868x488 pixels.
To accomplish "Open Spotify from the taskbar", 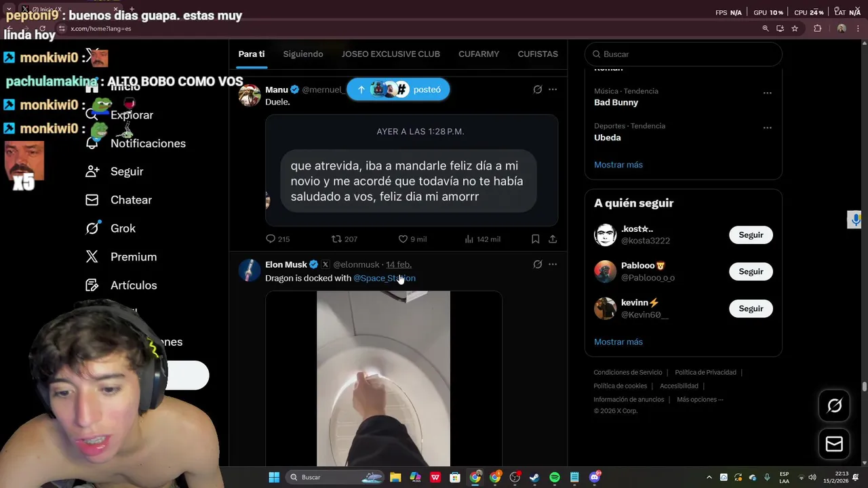I will pyautogui.click(x=554, y=477).
